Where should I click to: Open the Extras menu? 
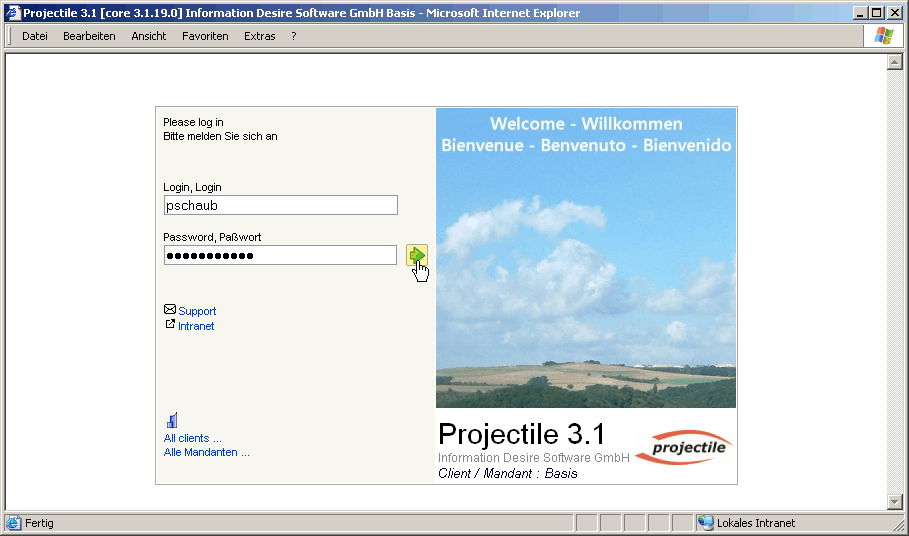[260, 36]
